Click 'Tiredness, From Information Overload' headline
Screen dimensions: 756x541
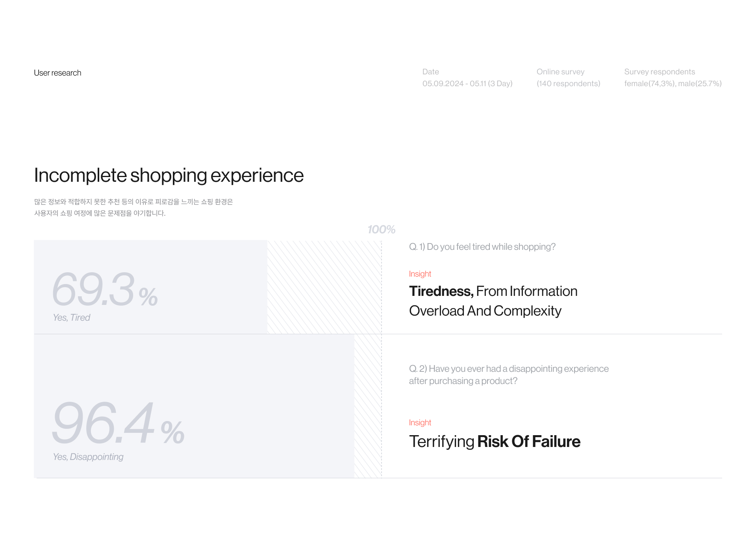pos(493,301)
